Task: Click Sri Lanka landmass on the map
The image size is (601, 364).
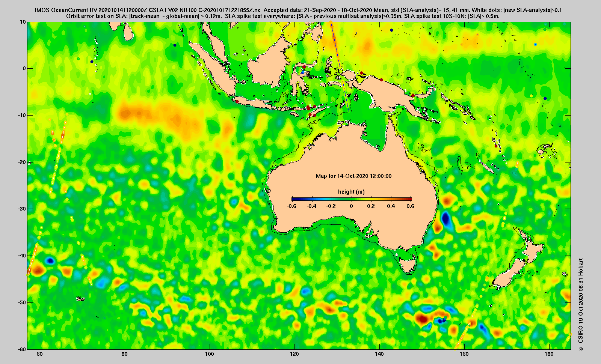Action: [x=129, y=32]
